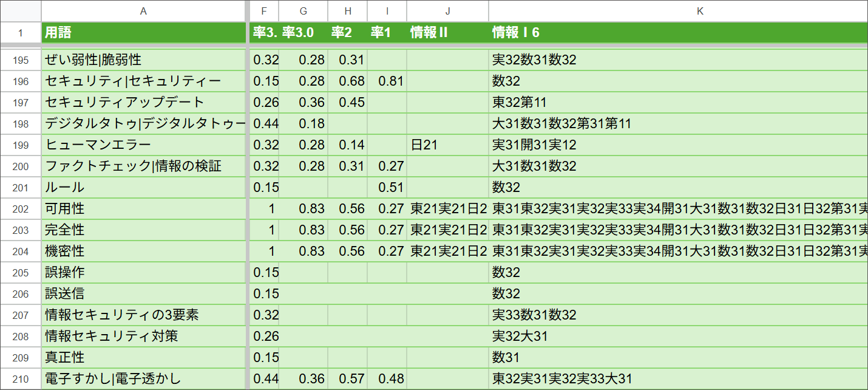The width and height of the screenshot is (868, 390).
Task: Click value 0.48 in 電子すかし row
Action: coord(387,378)
